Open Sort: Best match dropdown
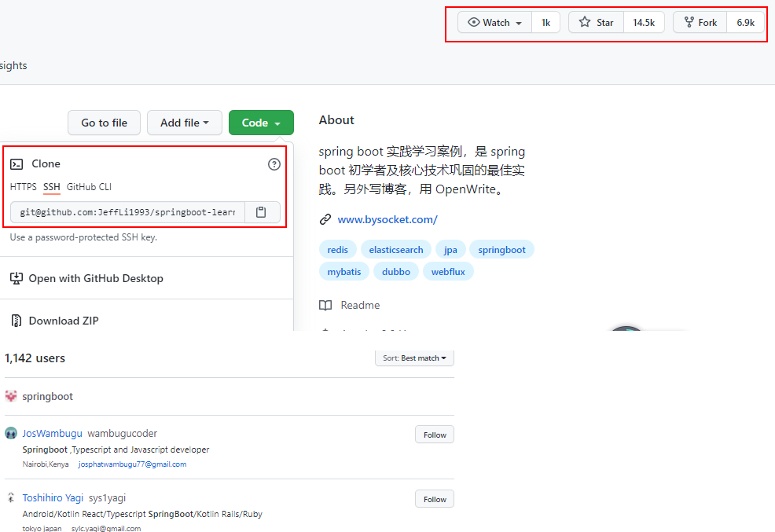This screenshot has height=532, width=775. [414, 358]
